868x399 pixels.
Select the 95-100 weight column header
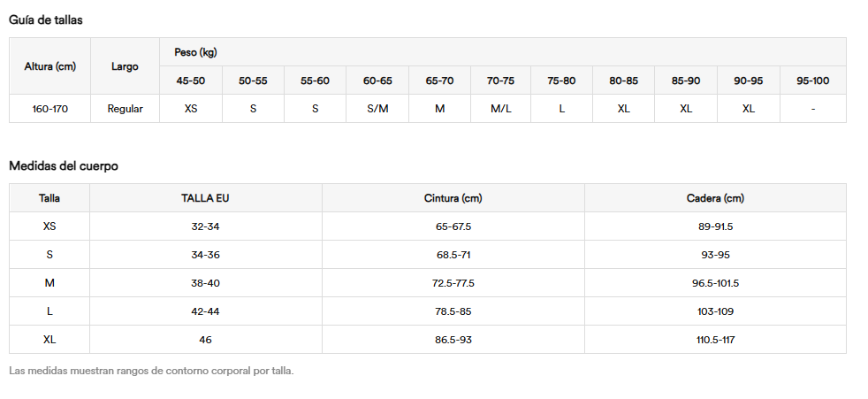point(812,81)
